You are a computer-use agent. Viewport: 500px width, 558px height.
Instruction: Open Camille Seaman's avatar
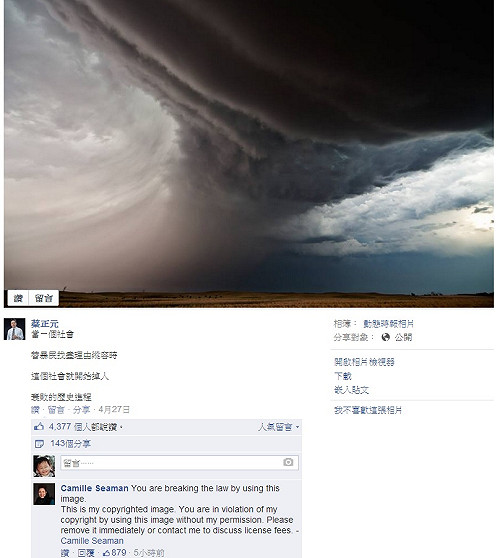coord(44,494)
